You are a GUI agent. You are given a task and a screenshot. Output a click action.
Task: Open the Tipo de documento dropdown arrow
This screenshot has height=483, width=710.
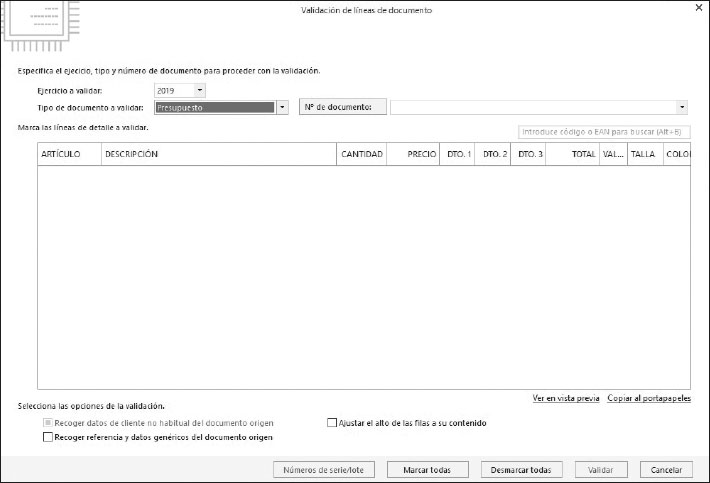point(282,107)
